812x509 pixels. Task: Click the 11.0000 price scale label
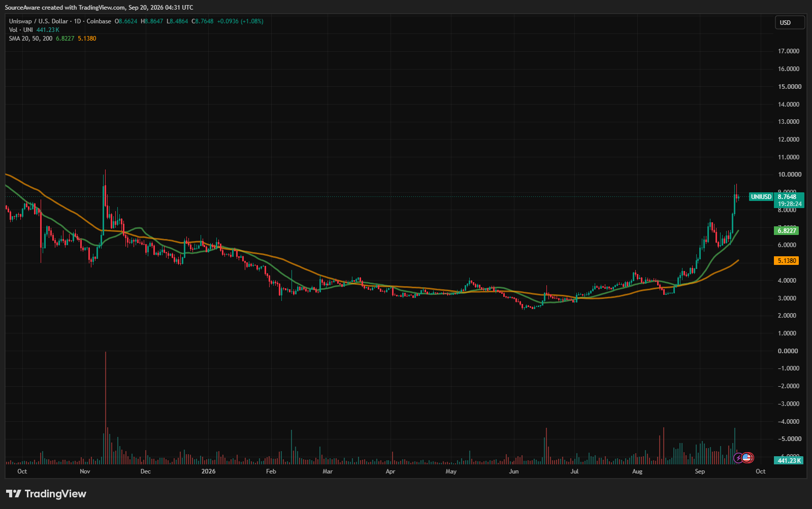coord(789,157)
